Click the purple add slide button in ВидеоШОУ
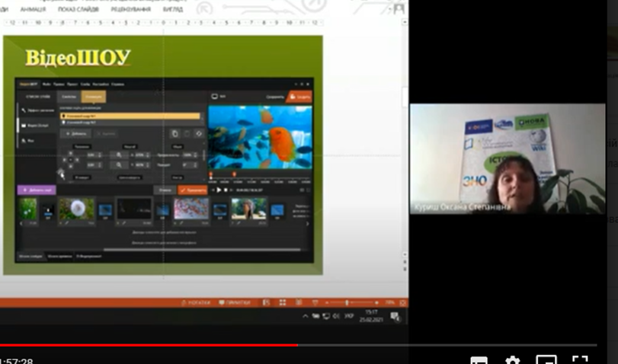 click(37, 190)
